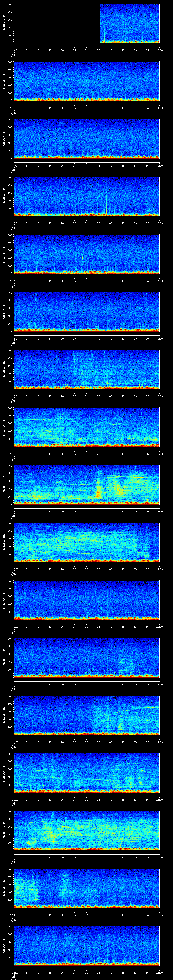This screenshot has height=980, width=173.
Task: Click the spectrogram panel starting at 11:09:00
Action: [x=87, y=24]
